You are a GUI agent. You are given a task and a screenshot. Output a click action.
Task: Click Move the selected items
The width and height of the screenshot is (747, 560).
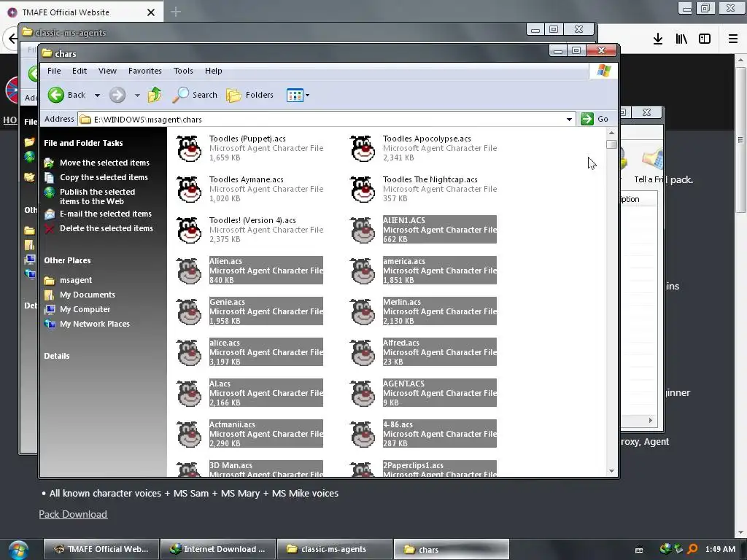tap(104, 163)
